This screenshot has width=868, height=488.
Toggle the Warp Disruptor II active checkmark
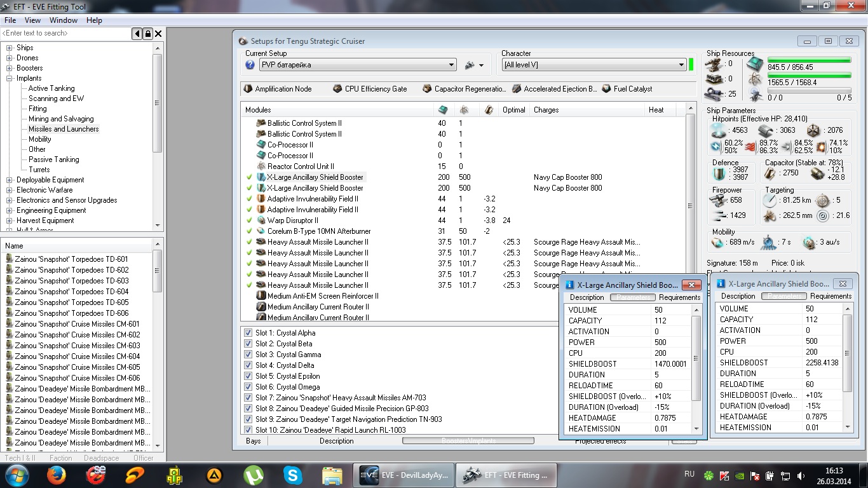[x=250, y=220]
